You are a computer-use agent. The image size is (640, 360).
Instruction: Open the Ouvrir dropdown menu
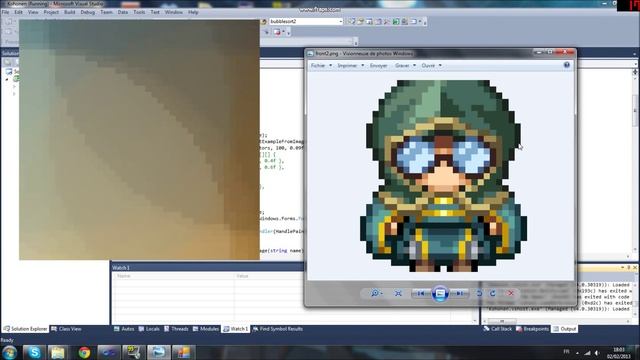tap(431, 65)
